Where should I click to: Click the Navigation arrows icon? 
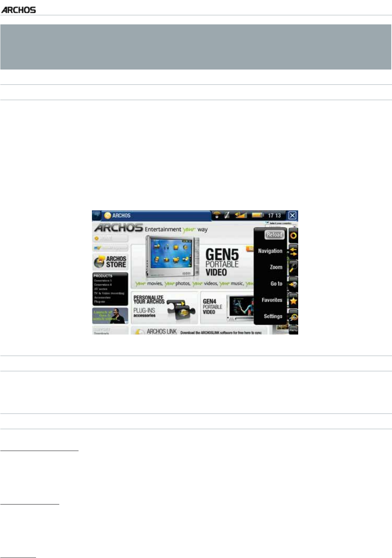coord(293,252)
